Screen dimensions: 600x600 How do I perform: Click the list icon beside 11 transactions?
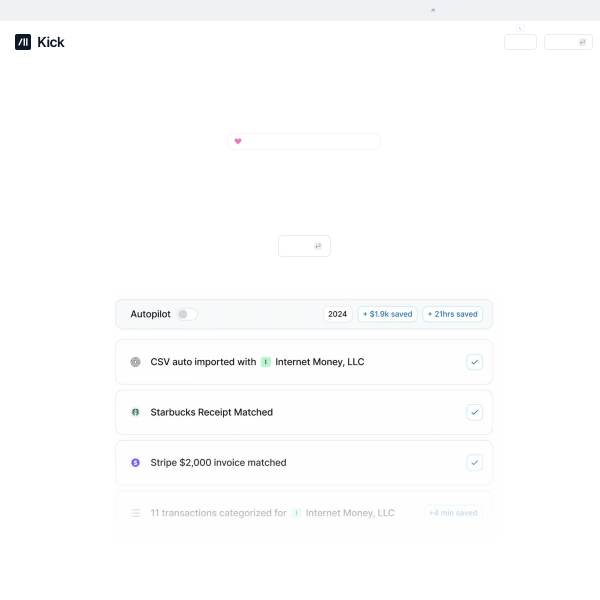pyautogui.click(x=135, y=513)
